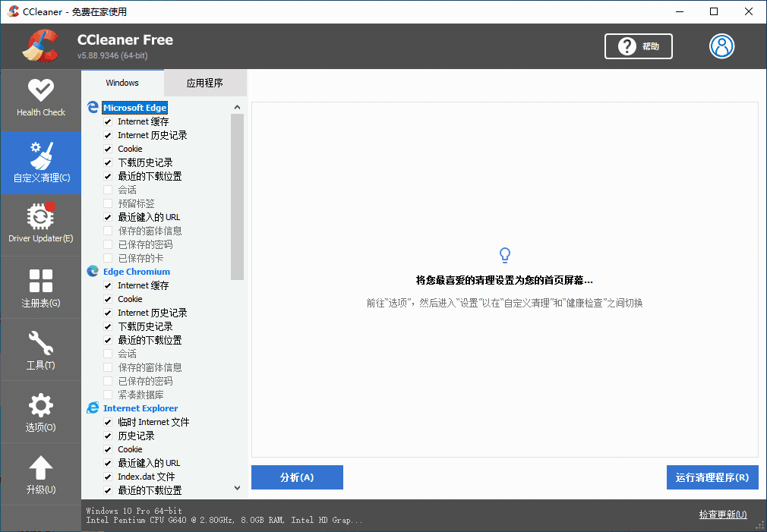Select the Windows tab
Screen dimensions: 767x532
click(x=122, y=82)
